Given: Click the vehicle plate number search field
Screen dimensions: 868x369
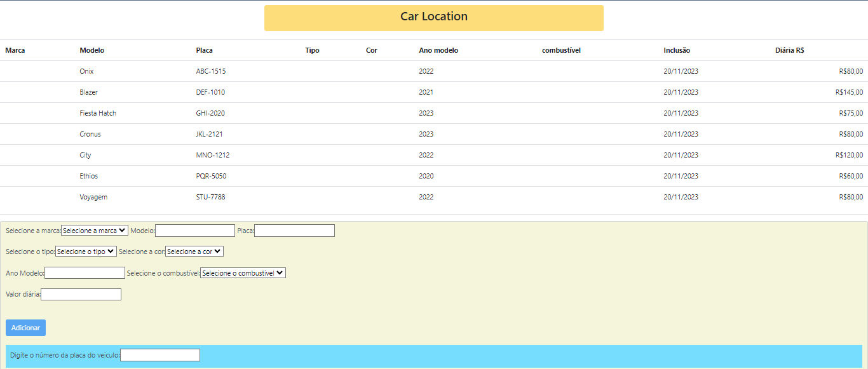Looking at the screenshot, I should click(160, 355).
